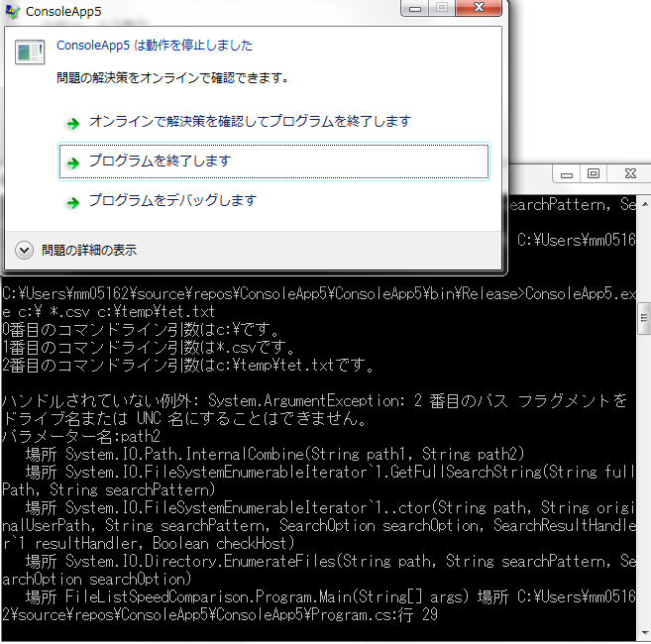Click the green arrow beside プログラムをデバッグします
651x644 pixels.
pos(72,202)
